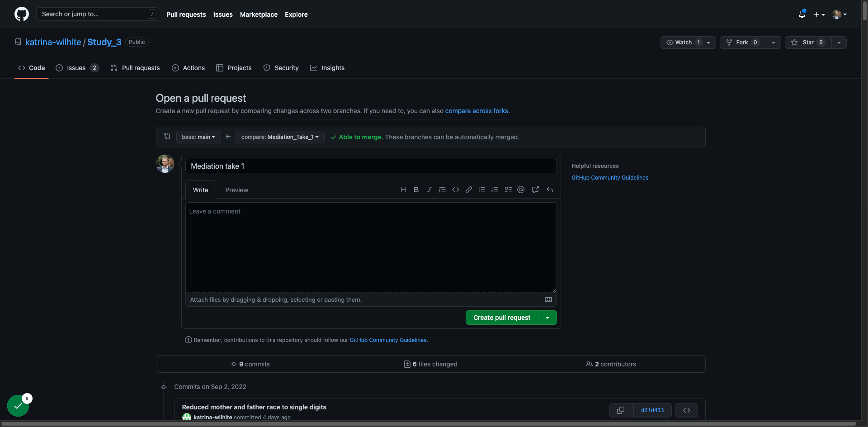
Task: Click the attach files drop area
Action: tap(371, 299)
